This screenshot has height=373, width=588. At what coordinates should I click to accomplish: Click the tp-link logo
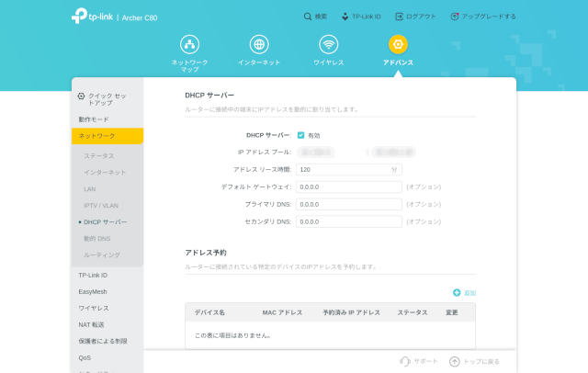[x=92, y=16]
